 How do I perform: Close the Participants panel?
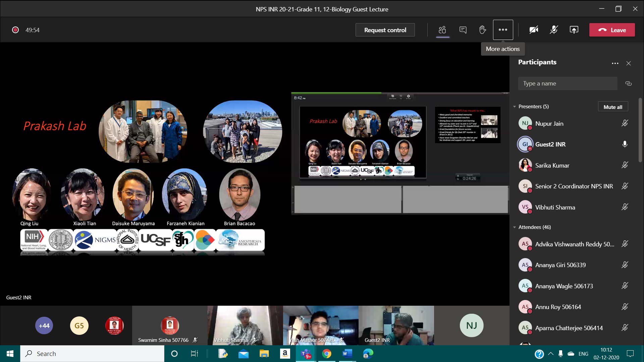(x=629, y=63)
